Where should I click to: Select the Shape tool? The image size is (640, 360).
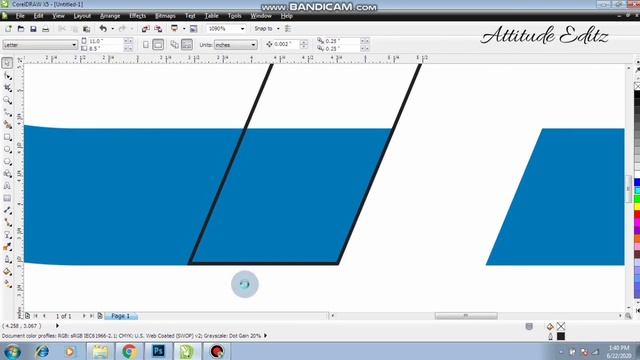pos(7,76)
